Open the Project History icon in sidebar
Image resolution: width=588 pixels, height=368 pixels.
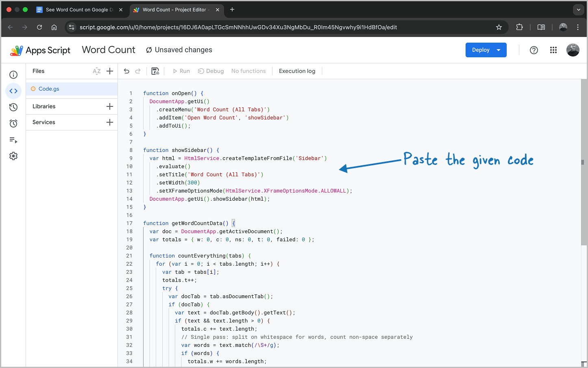(13, 107)
